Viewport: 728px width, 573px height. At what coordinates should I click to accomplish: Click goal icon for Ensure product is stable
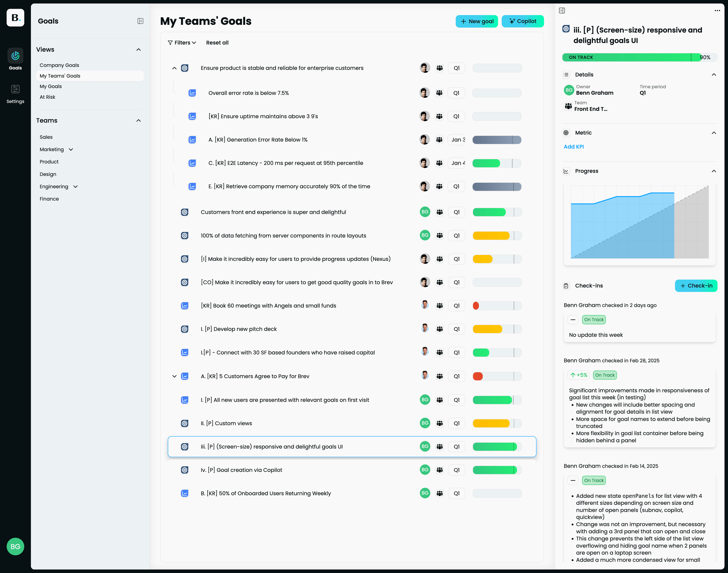[x=185, y=68]
